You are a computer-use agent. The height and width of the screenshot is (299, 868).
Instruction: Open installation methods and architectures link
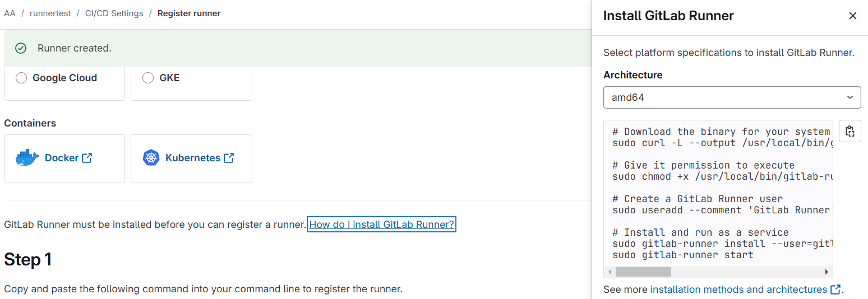(x=738, y=289)
